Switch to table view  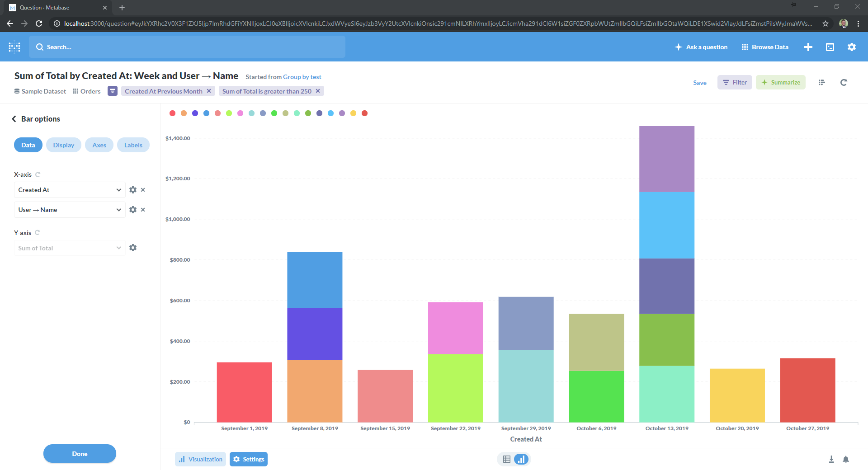click(x=506, y=459)
